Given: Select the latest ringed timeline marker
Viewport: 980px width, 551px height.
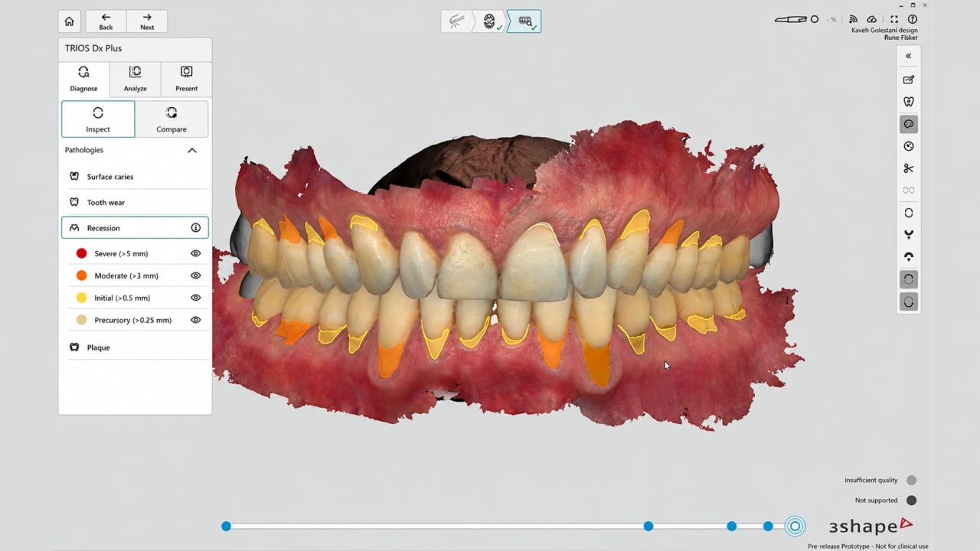Looking at the screenshot, I should coord(795,527).
